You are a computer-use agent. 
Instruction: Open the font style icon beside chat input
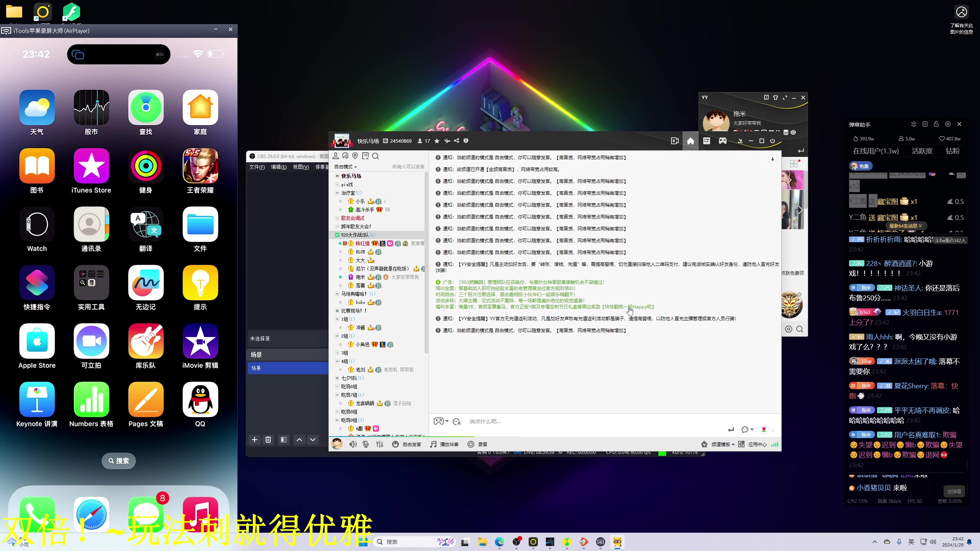click(457, 421)
